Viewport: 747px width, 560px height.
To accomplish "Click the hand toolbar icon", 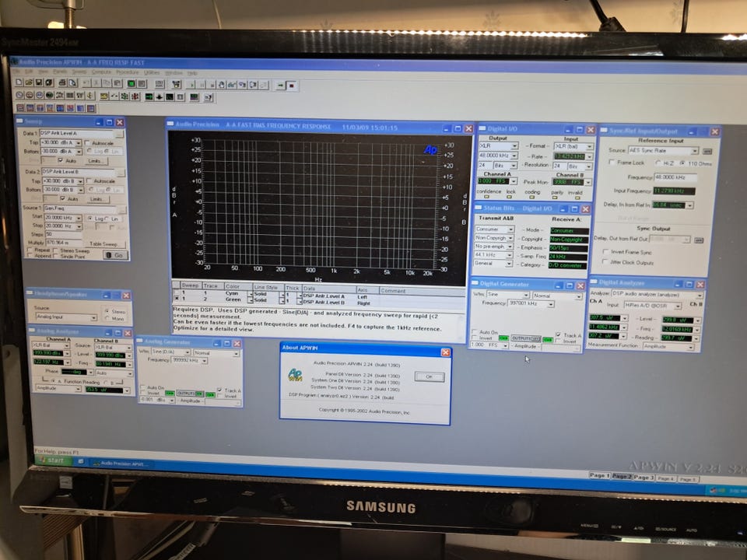I will 222,85.
